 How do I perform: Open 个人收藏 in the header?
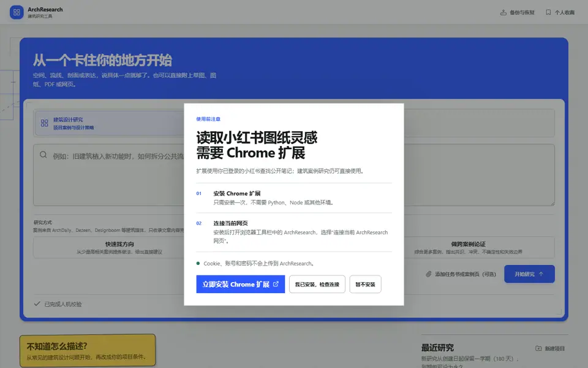(x=560, y=12)
